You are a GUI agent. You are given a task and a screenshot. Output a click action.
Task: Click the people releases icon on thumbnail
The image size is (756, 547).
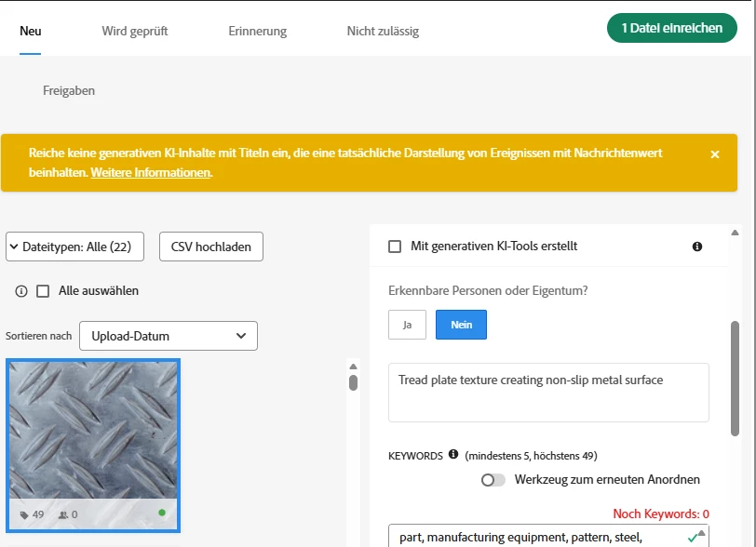(x=62, y=515)
